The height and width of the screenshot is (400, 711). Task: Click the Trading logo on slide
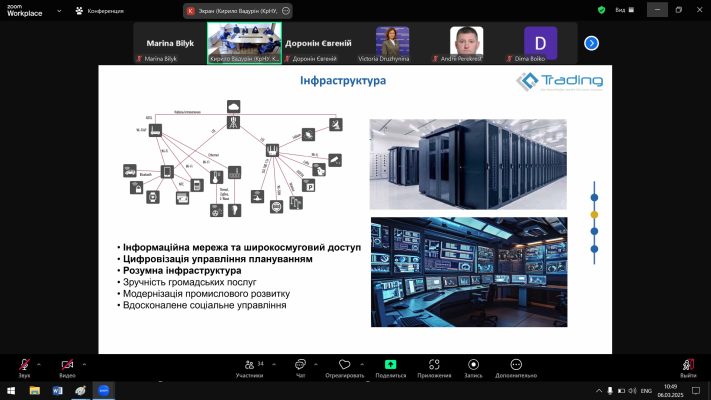coord(560,82)
